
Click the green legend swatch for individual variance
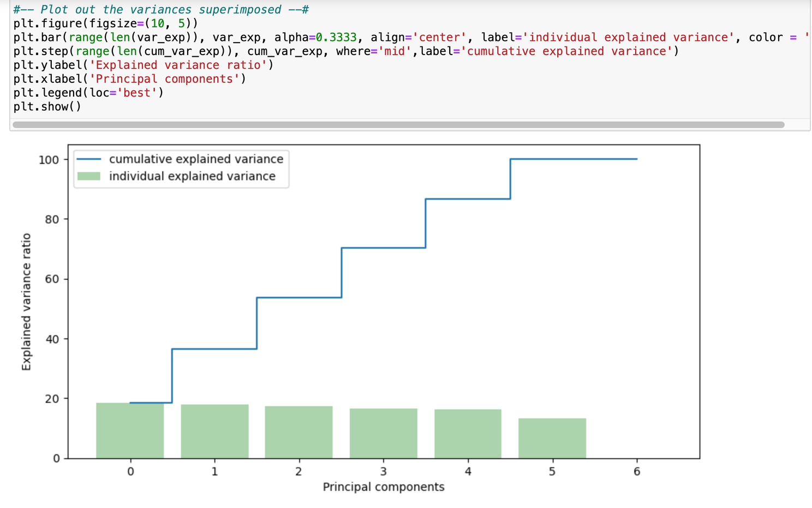88,176
